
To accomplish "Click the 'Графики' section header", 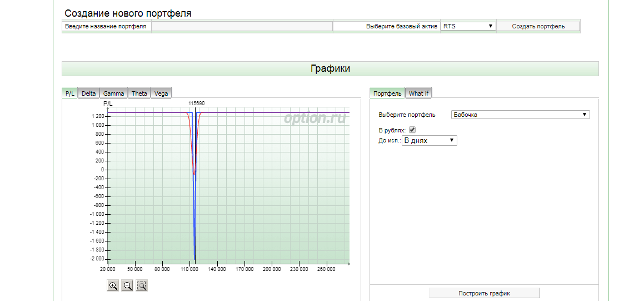I will tap(330, 68).
